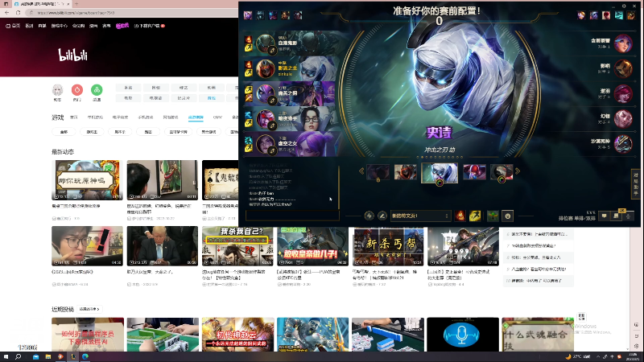The width and height of the screenshot is (644, 362).
Task: Click the swap icon on first teammate
Action: (x=272, y=51)
